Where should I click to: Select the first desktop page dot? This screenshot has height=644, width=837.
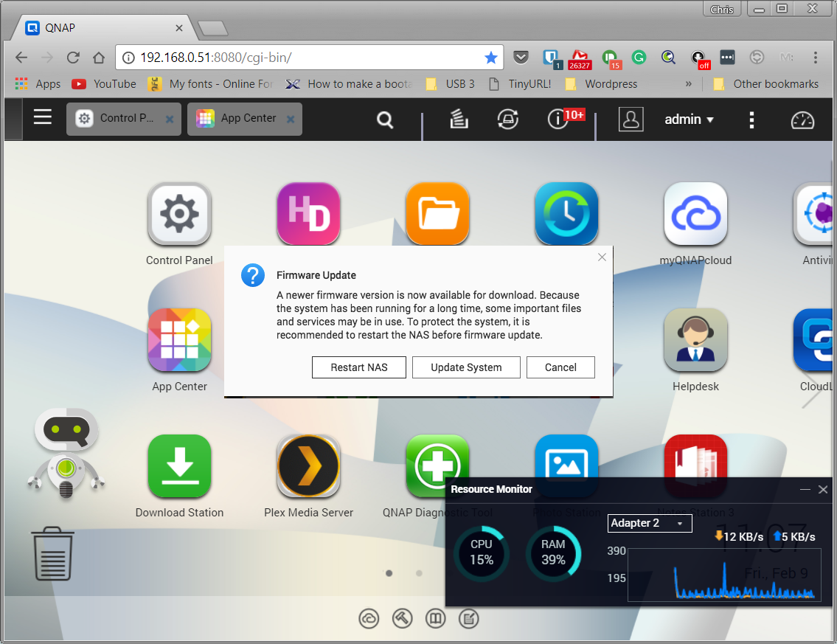click(389, 573)
